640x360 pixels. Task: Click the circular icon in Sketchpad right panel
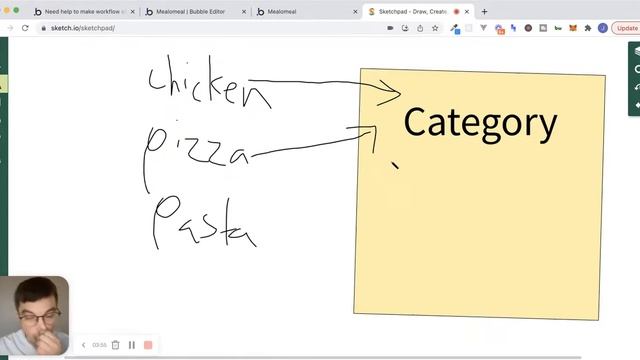pyautogui.click(x=637, y=69)
